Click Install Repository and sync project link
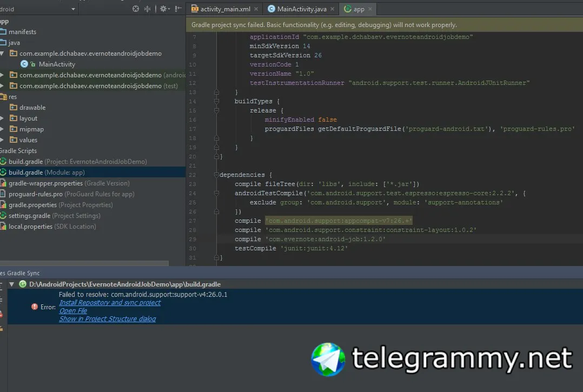This screenshot has width=583, height=392. 110,302
